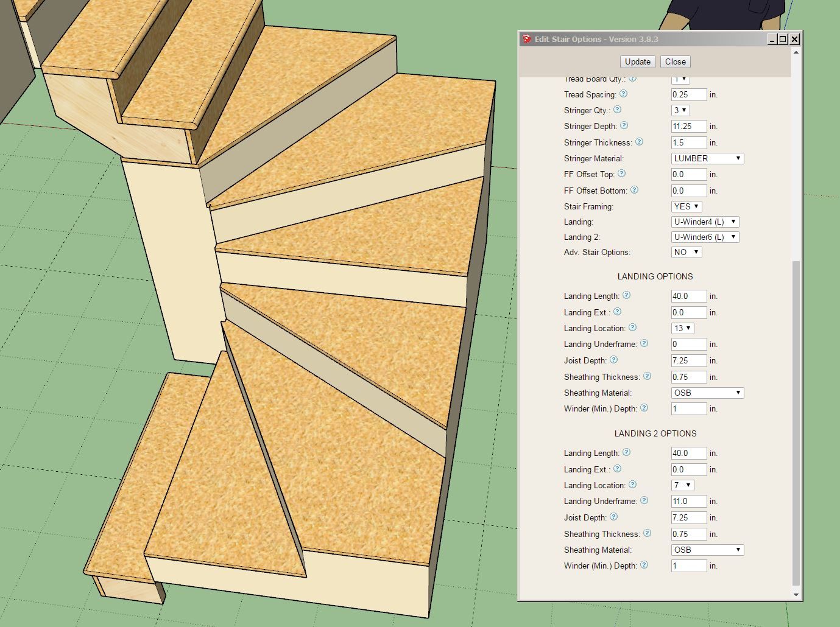Viewport: 840px width, 627px height.
Task: Click Landing Ext. field under LANDING OPTIONS
Action: click(x=689, y=312)
